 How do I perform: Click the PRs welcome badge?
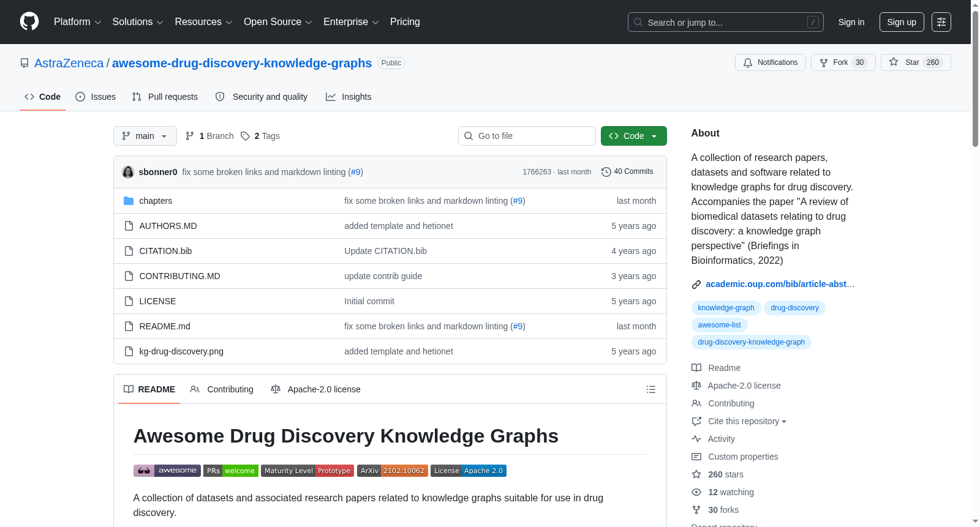[231, 471]
